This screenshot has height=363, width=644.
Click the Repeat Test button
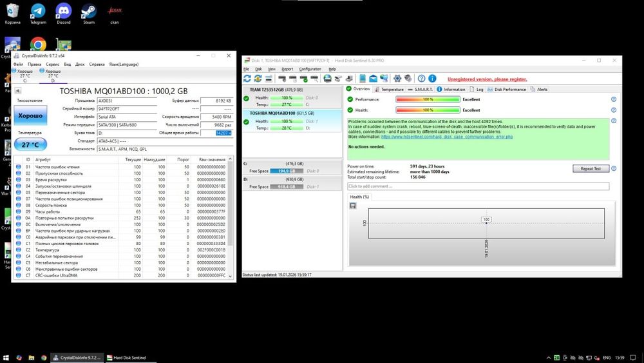pyautogui.click(x=591, y=168)
